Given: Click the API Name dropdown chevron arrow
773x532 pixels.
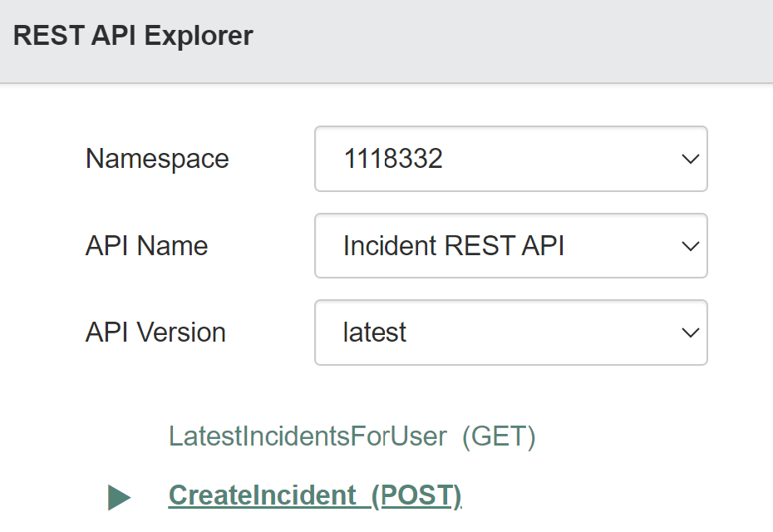Looking at the screenshot, I should tap(690, 246).
